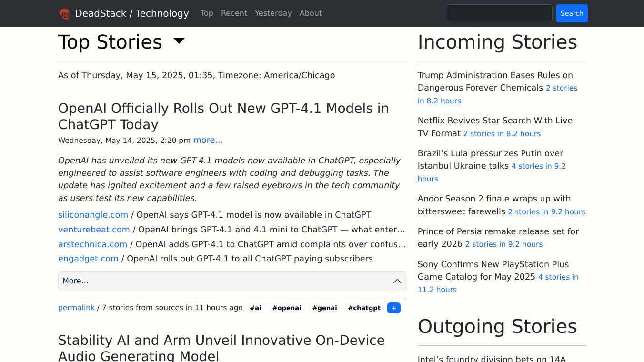Select the #genai tag badge
644x362 pixels.
324,308
